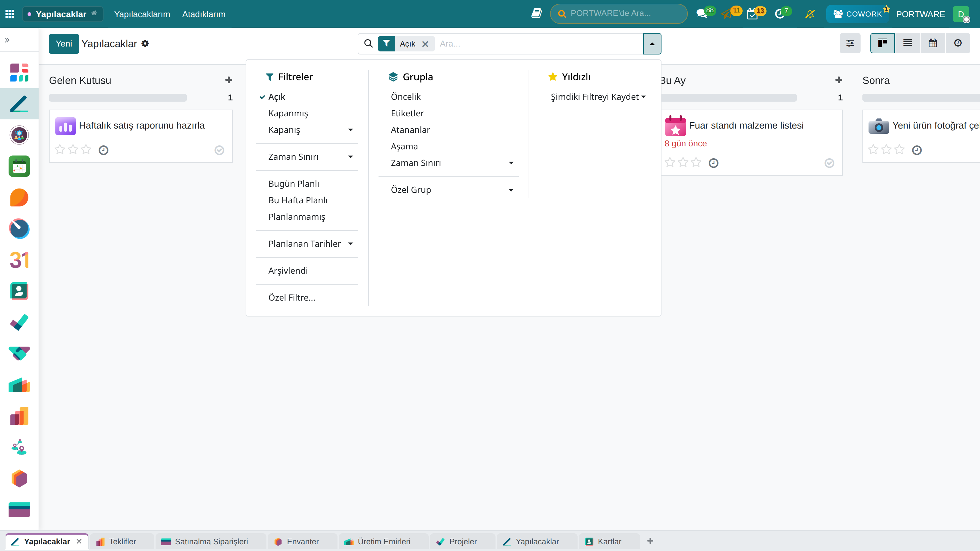The height and width of the screenshot is (551, 980).
Task: Open the knowledge book icon in top bar
Action: [537, 14]
